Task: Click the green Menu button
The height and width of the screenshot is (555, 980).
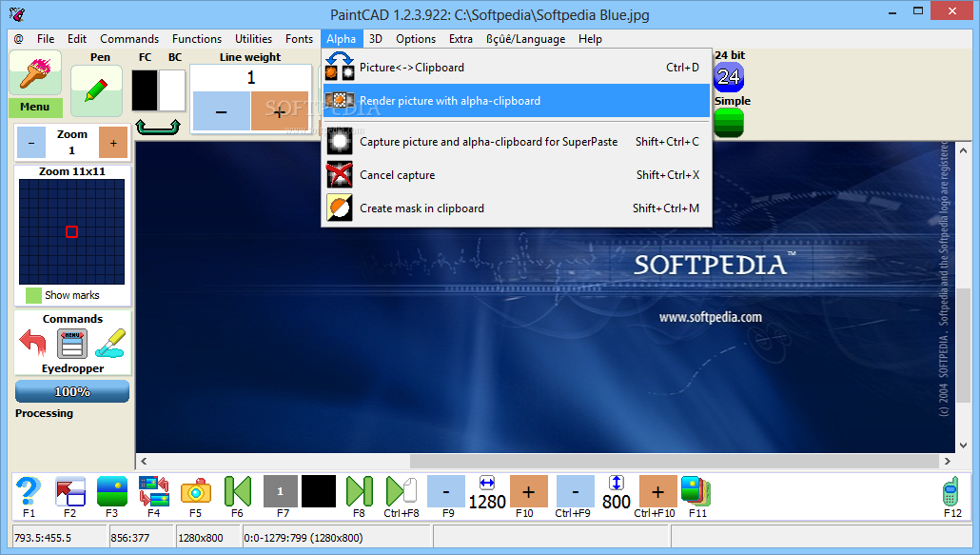Action: pyautogui.click(x=35, y=107)
